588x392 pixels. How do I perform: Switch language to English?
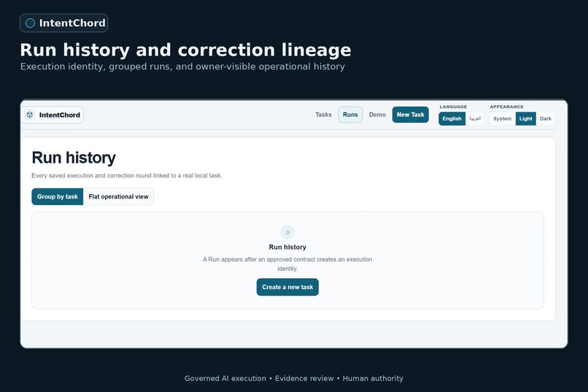click(x=452, y=118)
